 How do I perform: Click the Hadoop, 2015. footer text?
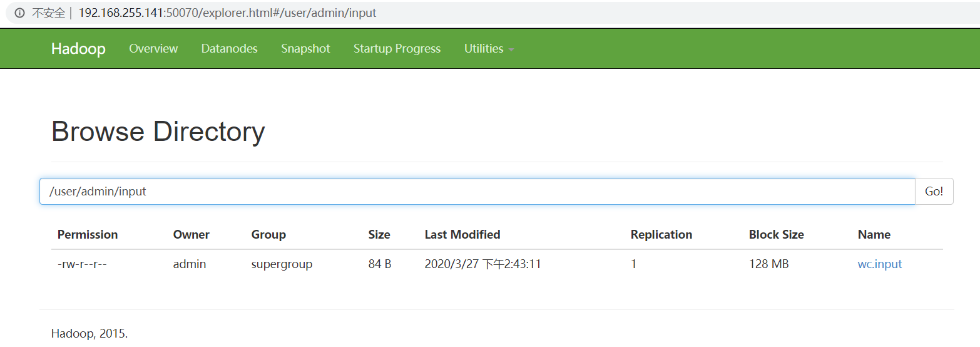89,334
